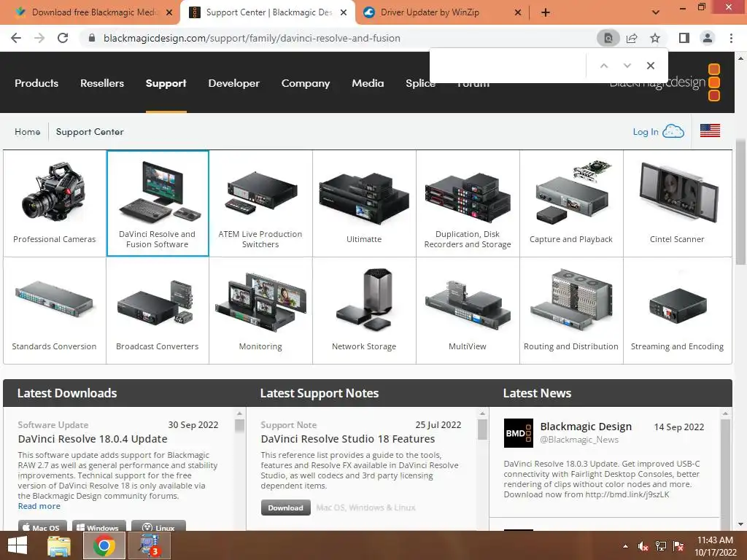The image size is (747, 560).
Task: Select Routing and Distribution category
Action: (x=571, y=311)
